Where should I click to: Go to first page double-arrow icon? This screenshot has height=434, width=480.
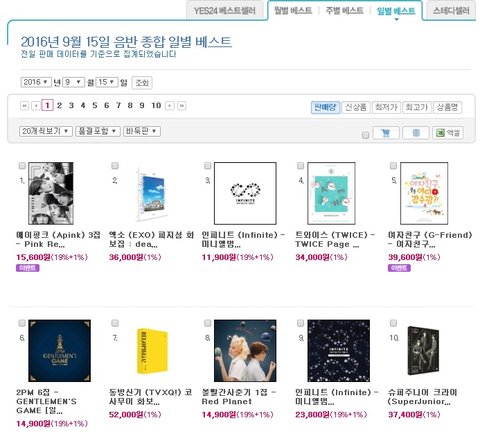click(24, 106)
